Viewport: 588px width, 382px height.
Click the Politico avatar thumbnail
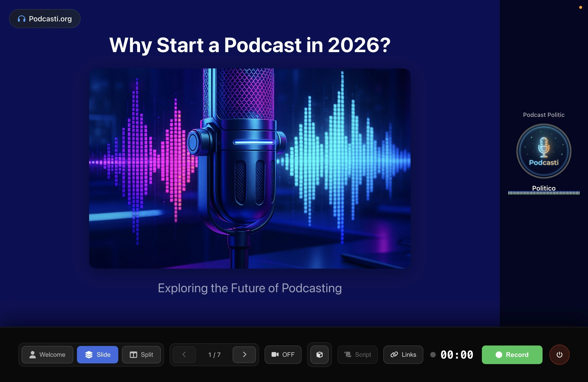pyautogui.click(x=543, y=151)
